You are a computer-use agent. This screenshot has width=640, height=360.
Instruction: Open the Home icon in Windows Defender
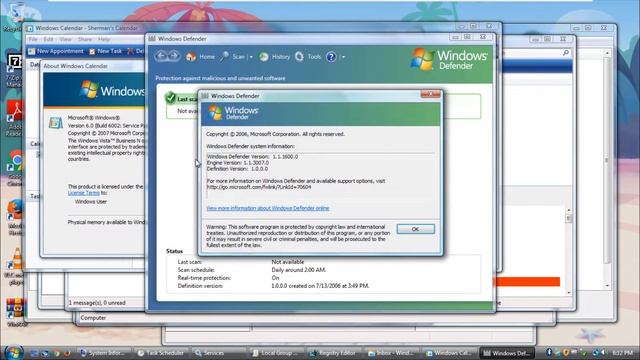click(191, 57)
